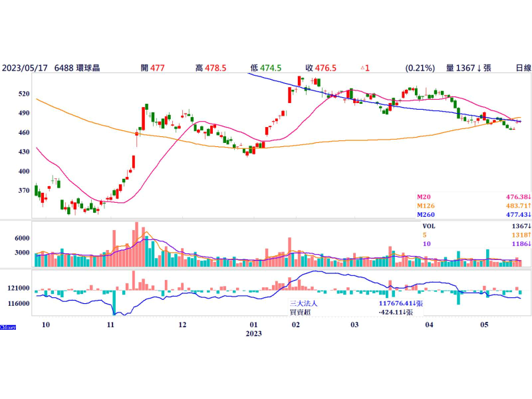Click the CMoney logo watermark
This screenshot has width=532, height=399.
point(8,327)
